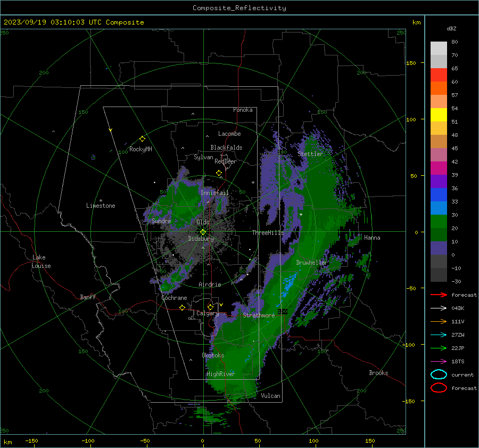Screen dimensions: 479x448
Task: Click the Airdrie label
Action: pyautogui.click(x=210, y=284)
